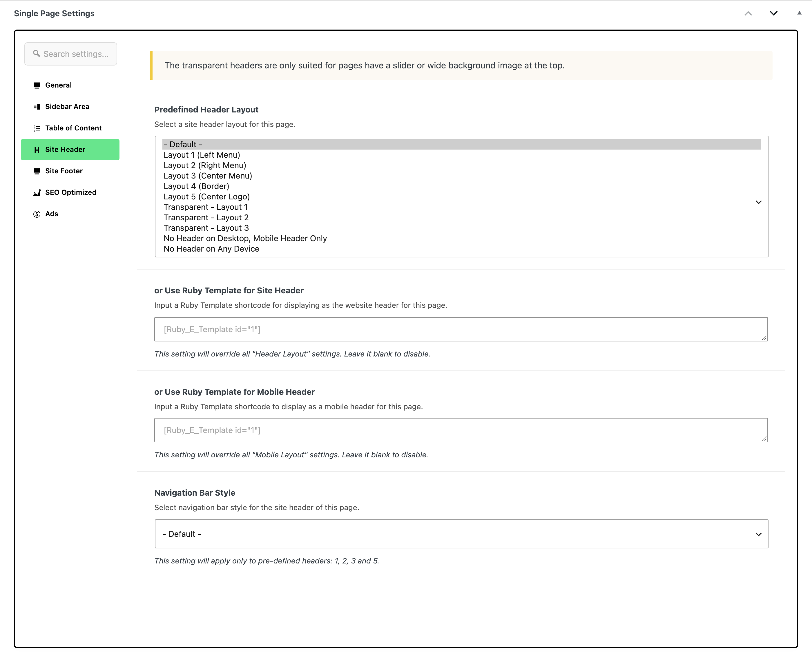Viewport: 812px width, 662px height.
Task: Open the Table of Content tab
Action: coord(70,128)
